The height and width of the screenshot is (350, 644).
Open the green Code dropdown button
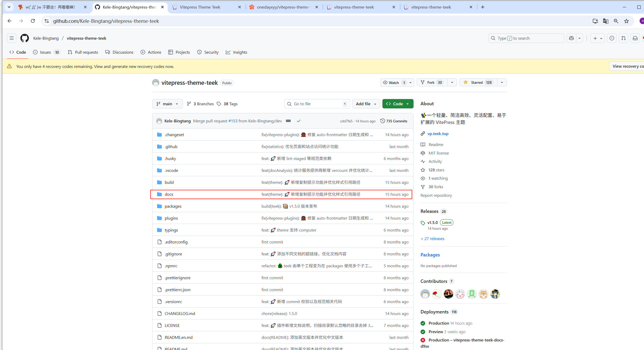coord(398,104)
